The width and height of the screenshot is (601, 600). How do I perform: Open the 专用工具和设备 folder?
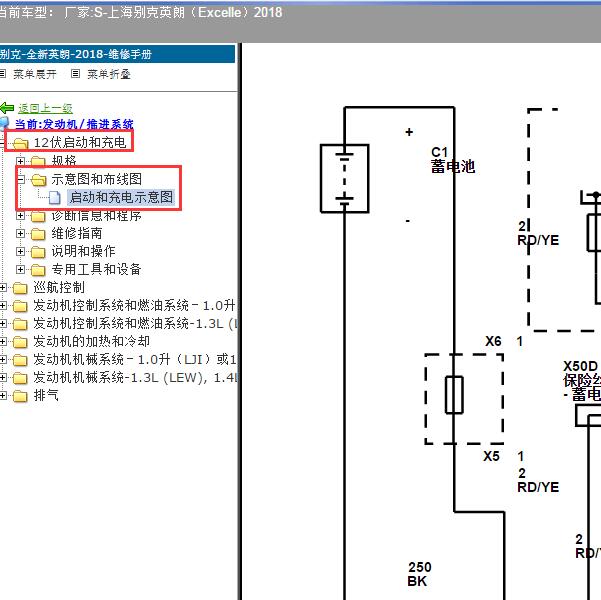pyautogui.click(x=97, y=269)
